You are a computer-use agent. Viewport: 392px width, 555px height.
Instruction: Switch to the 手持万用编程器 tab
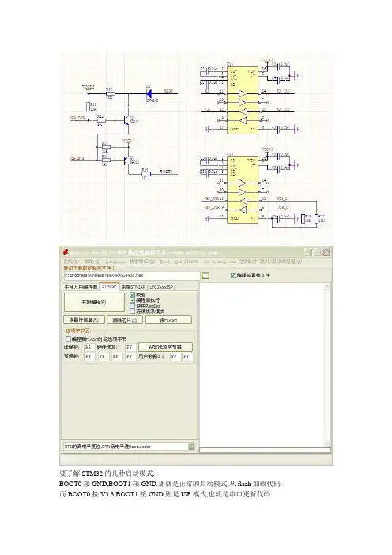81,287
